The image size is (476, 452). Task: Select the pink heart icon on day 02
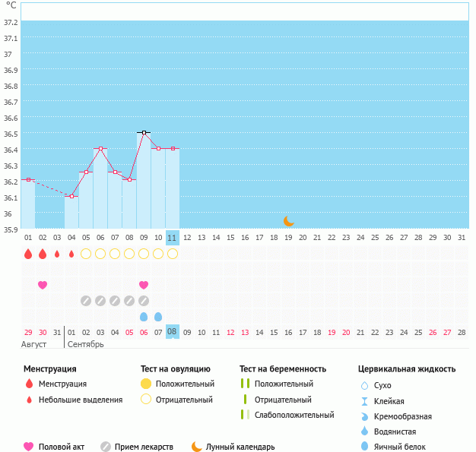(43, 285)
